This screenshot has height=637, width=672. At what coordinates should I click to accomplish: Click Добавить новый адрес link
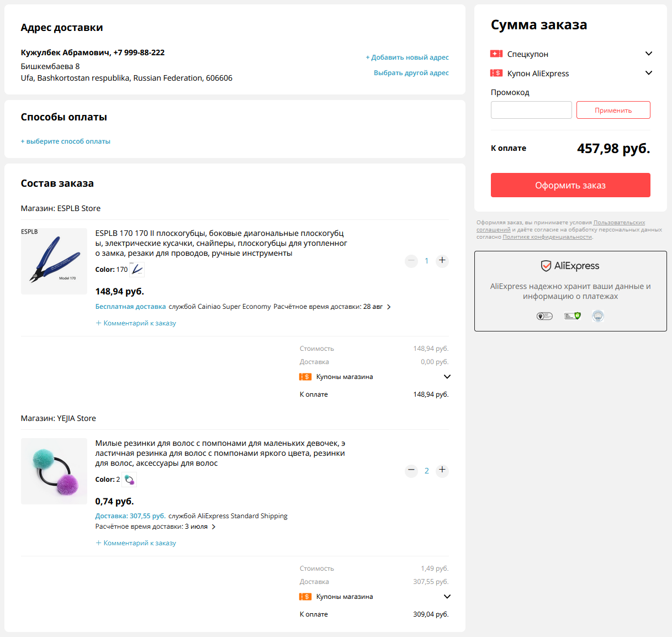407,57
